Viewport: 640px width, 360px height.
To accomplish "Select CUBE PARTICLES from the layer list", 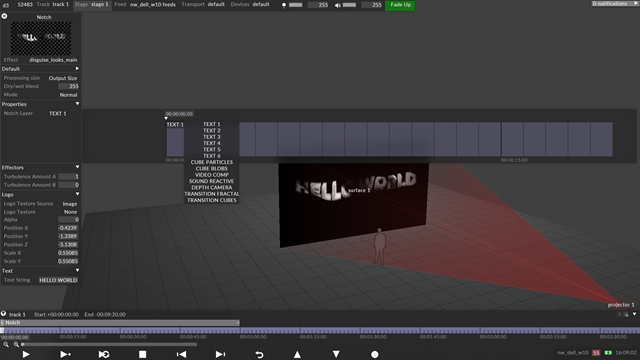I will point(211,162).
